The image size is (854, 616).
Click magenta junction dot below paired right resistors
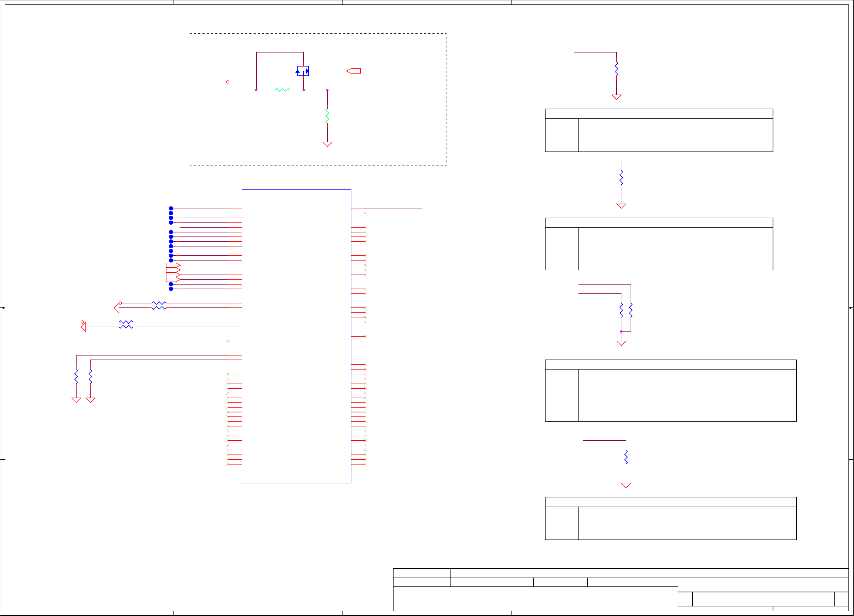621,331
